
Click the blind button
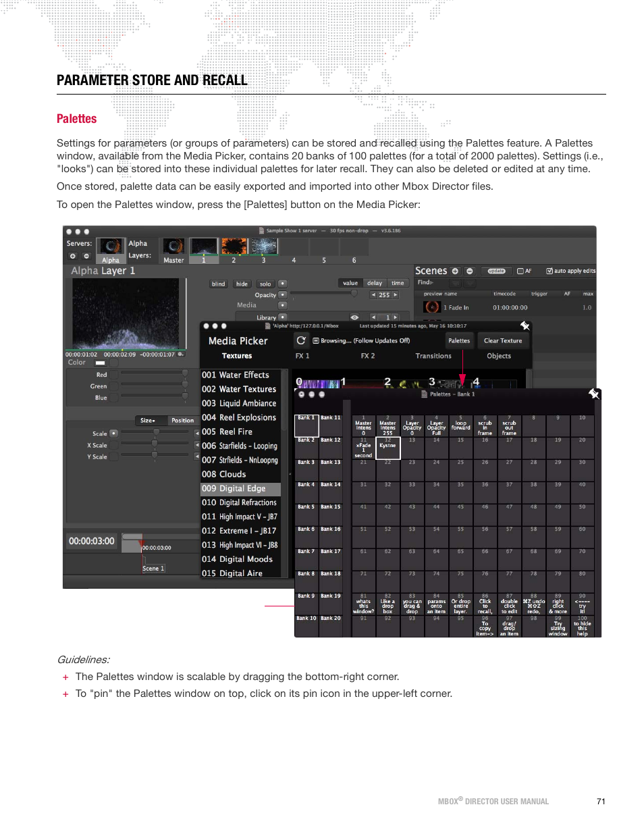(219, 284)
